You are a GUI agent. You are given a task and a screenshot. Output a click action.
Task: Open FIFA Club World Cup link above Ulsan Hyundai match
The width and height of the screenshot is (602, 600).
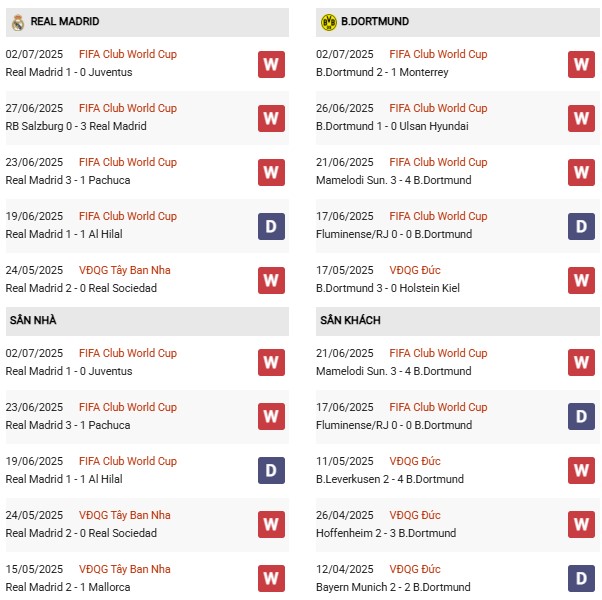(438, 108)
